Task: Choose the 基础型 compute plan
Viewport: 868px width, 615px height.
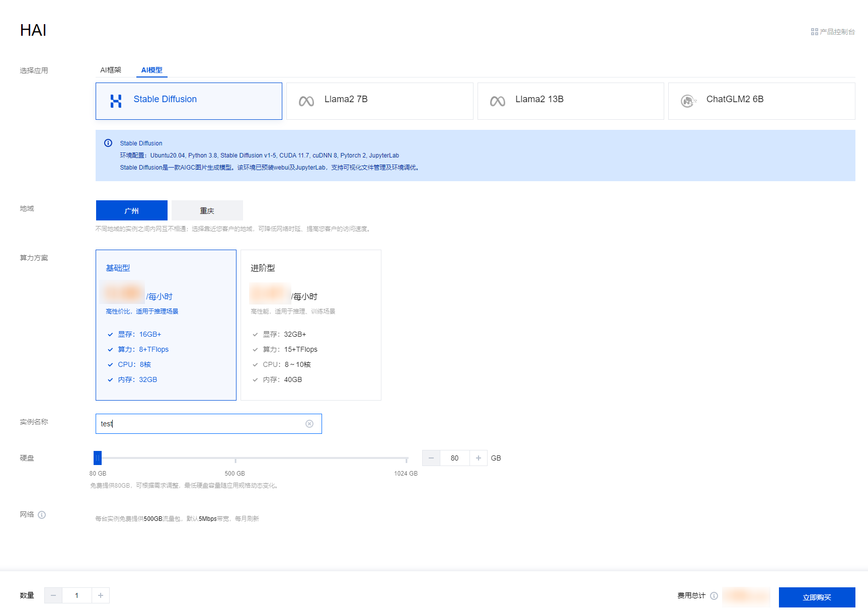Action: pos(166,325)
